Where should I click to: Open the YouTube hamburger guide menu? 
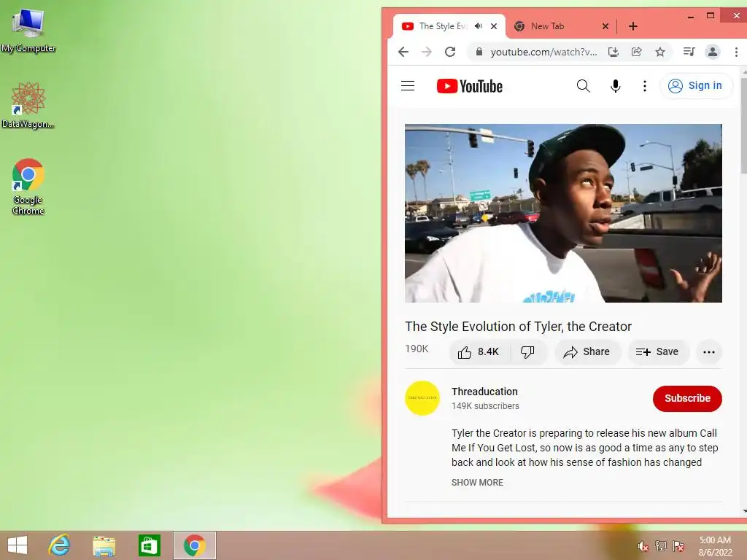click(407, 86)
